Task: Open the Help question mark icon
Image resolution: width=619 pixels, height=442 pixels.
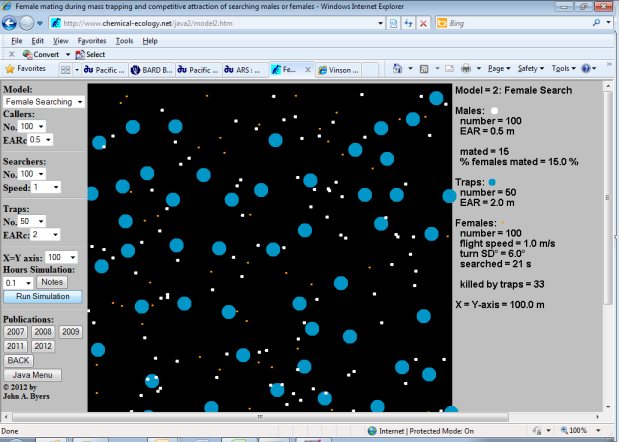Action: (586, 69)
